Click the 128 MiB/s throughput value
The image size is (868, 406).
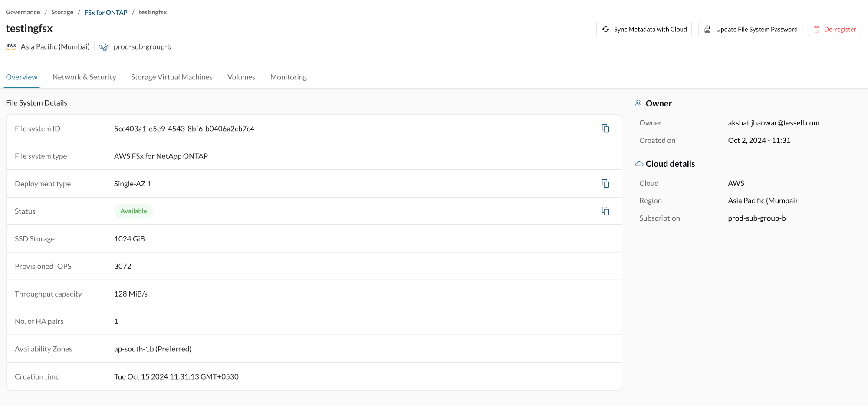131,294
